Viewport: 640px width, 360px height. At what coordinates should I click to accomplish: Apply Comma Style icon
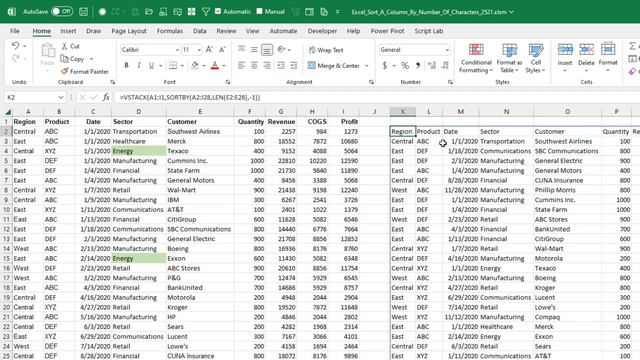tap(418, 65)
